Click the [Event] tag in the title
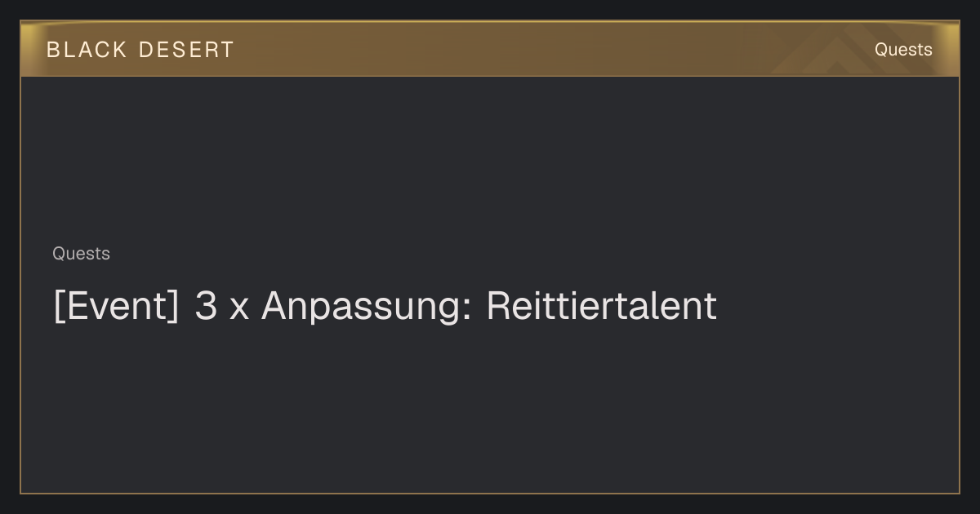This screenshot has width=980, height=514. (x=116, y=308)
